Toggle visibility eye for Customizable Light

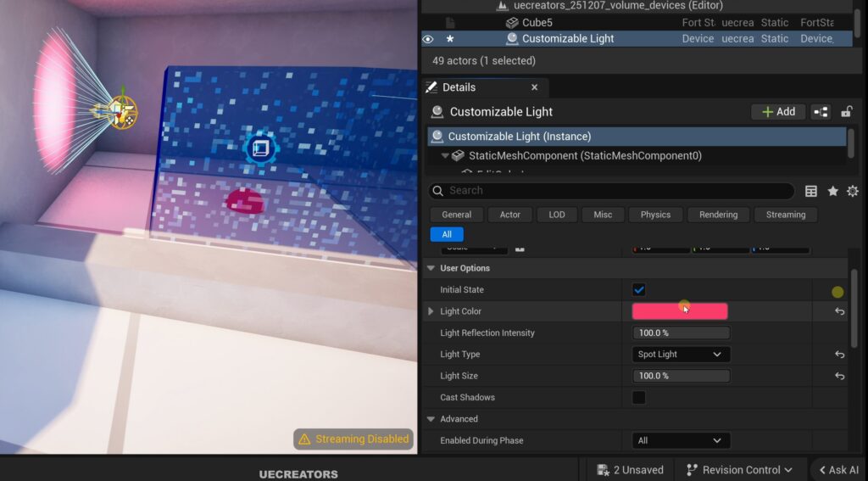point(428,39)
